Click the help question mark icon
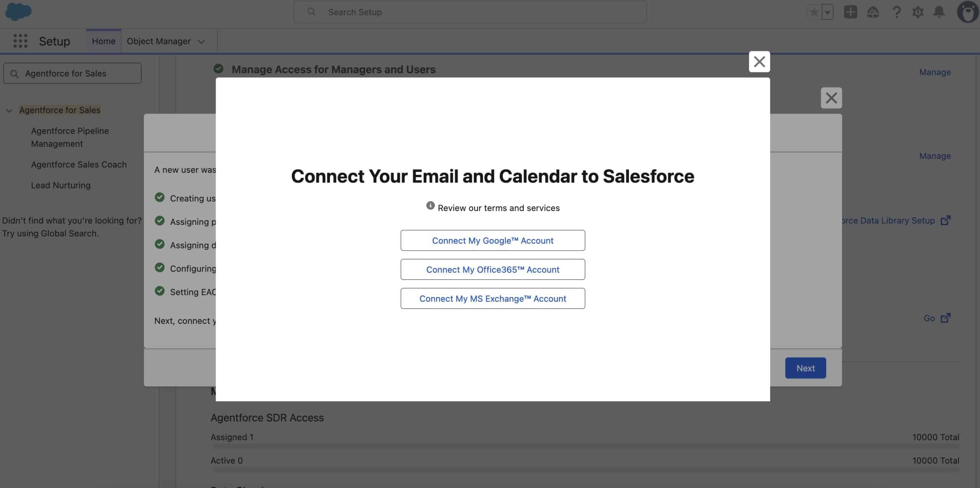Screen dimensions: 980x488 click(x=896, y=12)
